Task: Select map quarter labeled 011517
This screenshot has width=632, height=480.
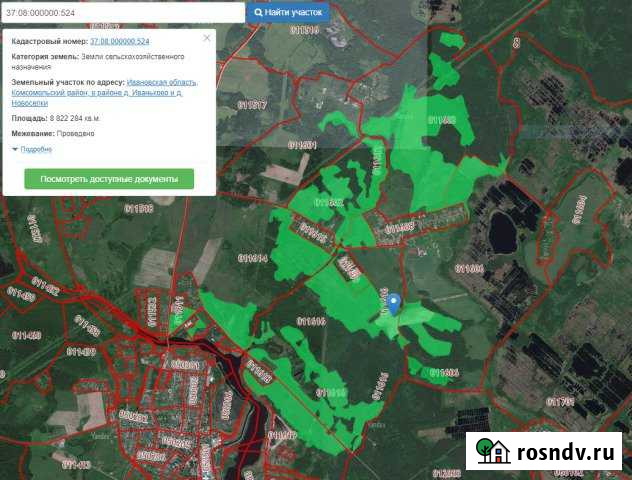Action: tap(252, 105)
